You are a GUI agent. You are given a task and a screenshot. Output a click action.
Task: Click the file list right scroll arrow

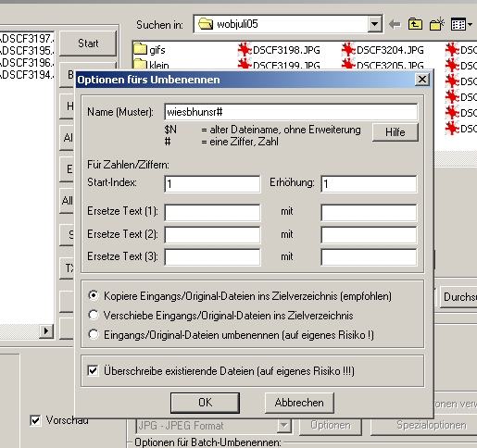coord(46,331)
